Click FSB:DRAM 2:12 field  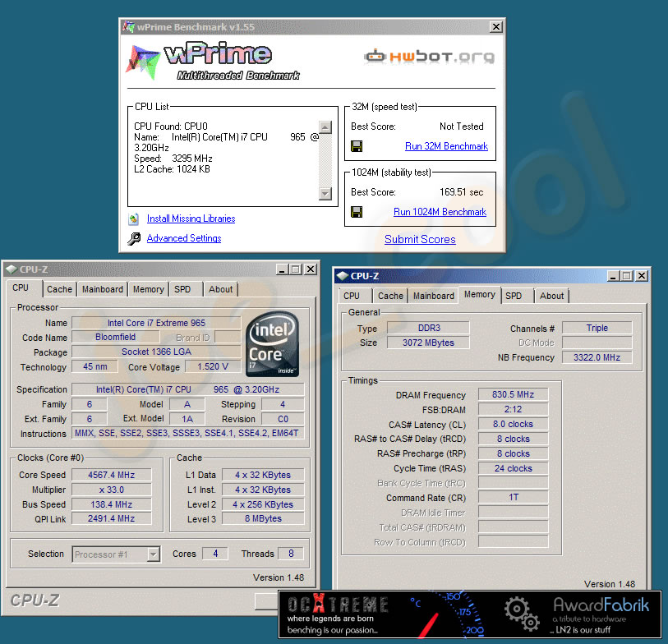(513, 409)
